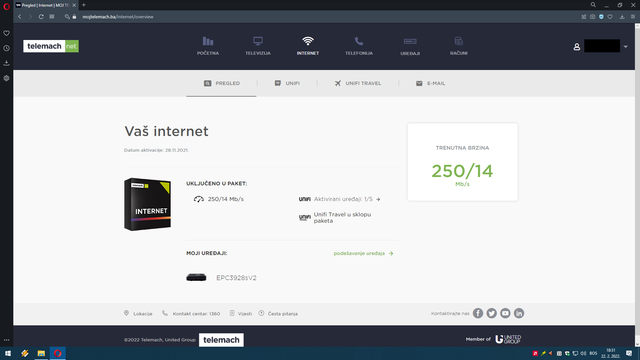640x360 pixels.
Task: Click the podešavanje uređaja link
Action: point(363,253)
